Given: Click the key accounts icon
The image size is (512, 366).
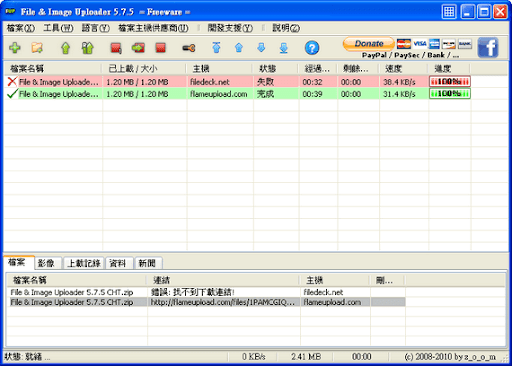Looking at the screenshot, I should tap(189, 48).
